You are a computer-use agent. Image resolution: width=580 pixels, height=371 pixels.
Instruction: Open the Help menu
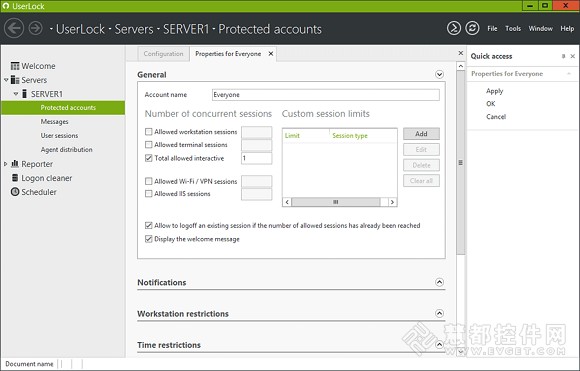tap(567, 28)
